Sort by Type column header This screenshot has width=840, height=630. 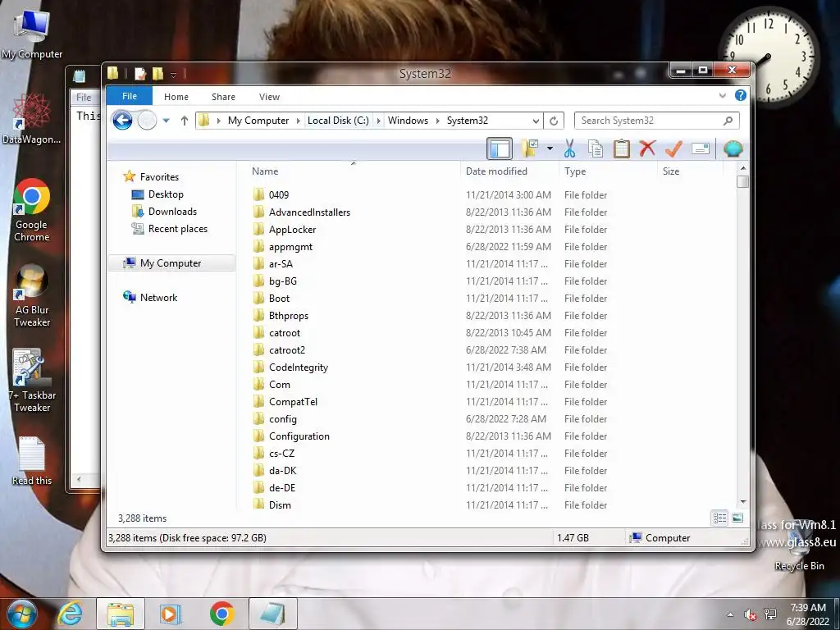point(608,171)
